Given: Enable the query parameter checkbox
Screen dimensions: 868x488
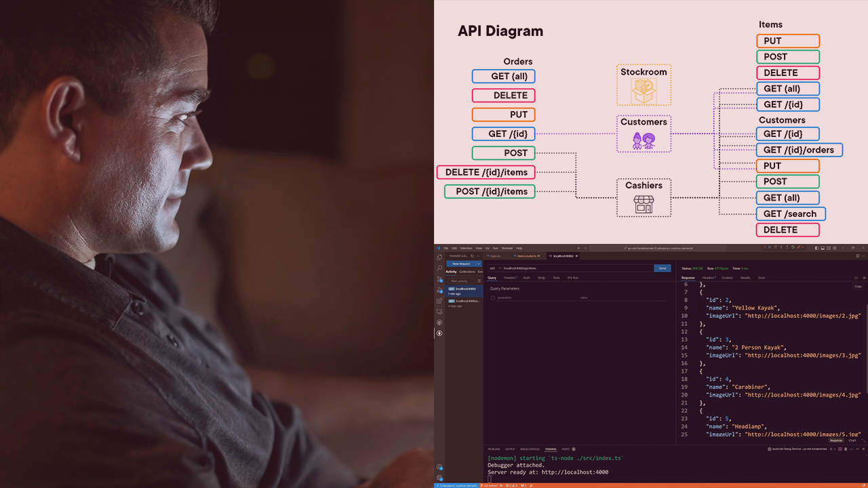Looking at the screenshot, I should point(493,298).
